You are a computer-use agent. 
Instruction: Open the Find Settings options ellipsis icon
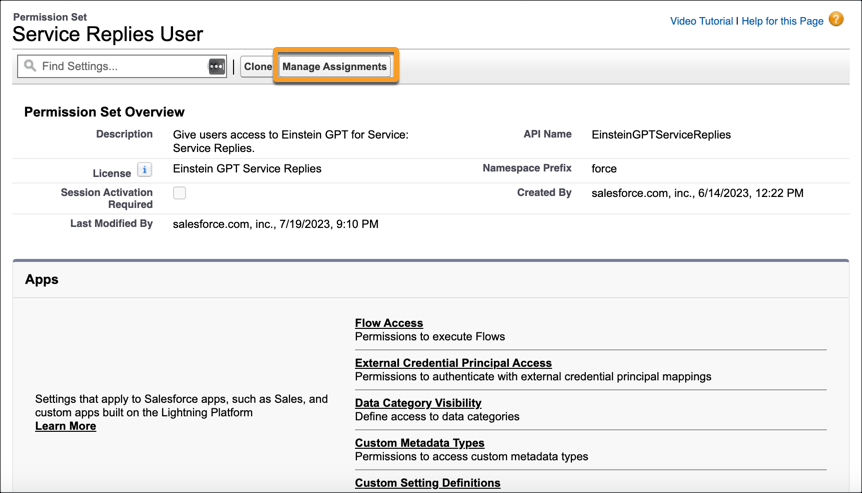click(217, 67)
